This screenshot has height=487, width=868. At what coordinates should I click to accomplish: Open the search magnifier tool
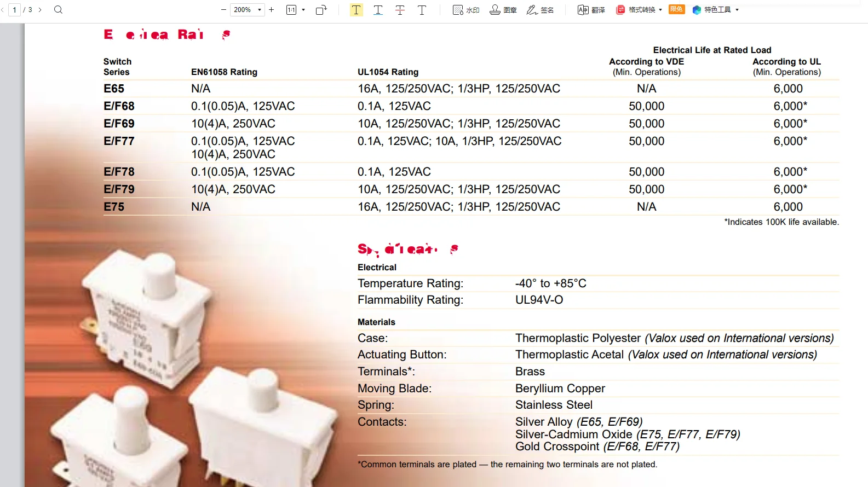click(x=58, y=10)
